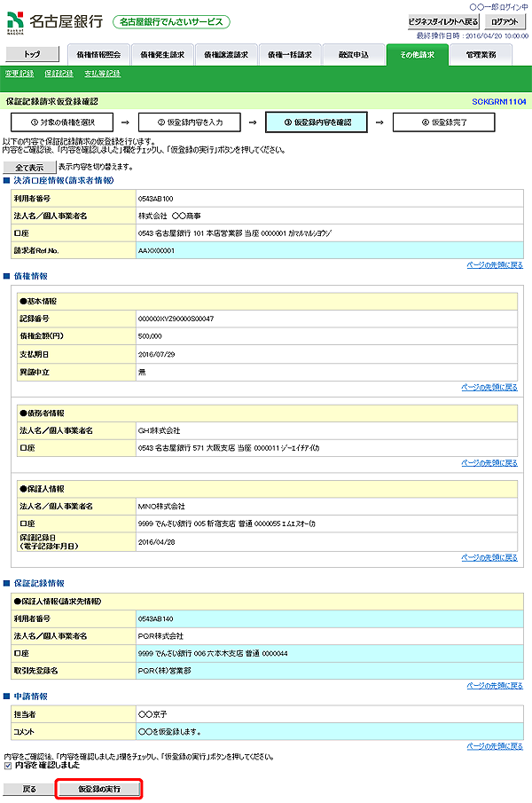532x803 pixels.
Task: Click ページの先頭に戻る under 債務者情報
Action: (489, 463)
